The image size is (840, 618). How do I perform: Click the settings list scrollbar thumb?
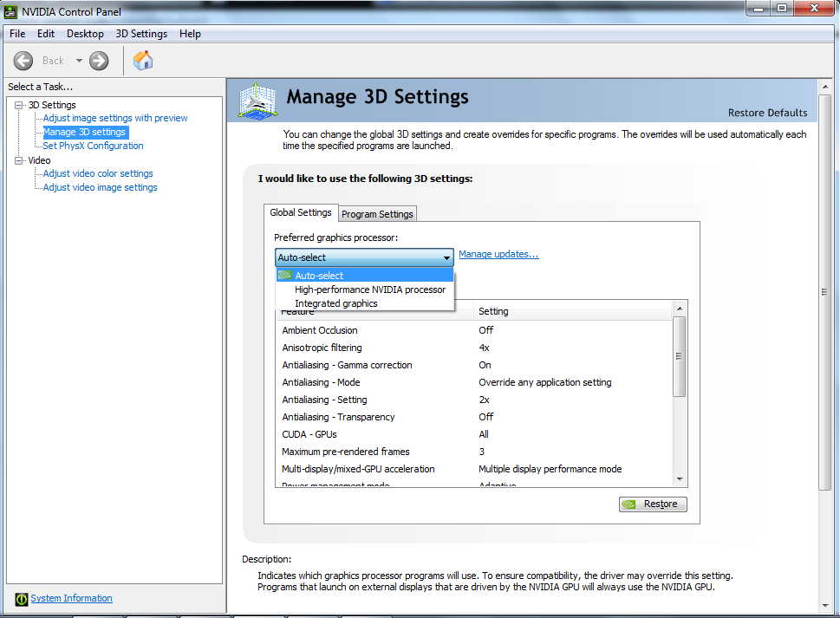pos(680,356)
